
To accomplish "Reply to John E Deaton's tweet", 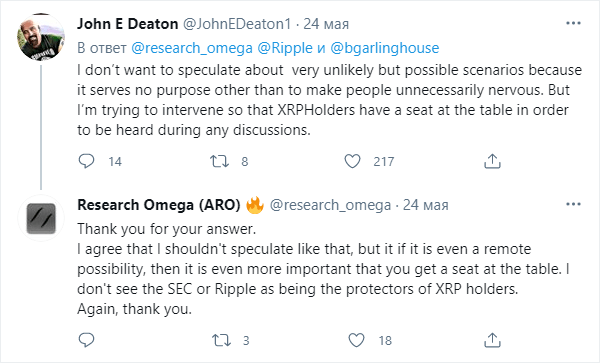I will coord(86,161).
